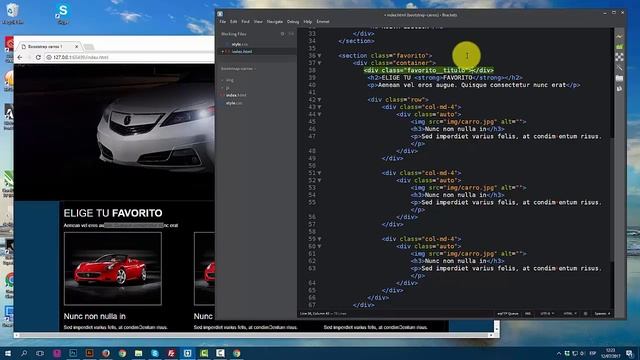Open the Edit menu in Brackets
Viewport: 640px width, 360px height.
coord(233,22)
